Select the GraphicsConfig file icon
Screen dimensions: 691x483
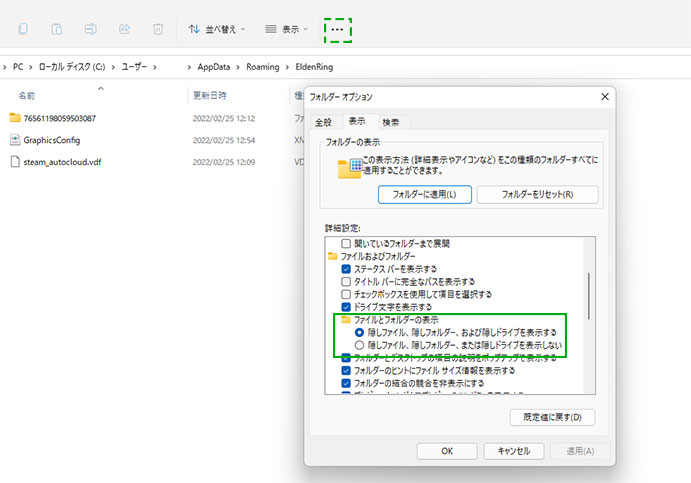[x=15, y=140]
